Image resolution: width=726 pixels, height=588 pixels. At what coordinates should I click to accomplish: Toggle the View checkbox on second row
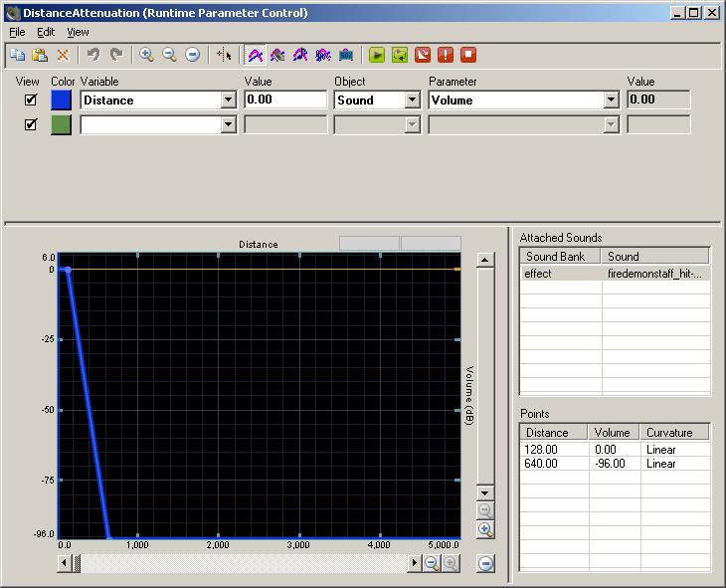click(x=31, y=124)
